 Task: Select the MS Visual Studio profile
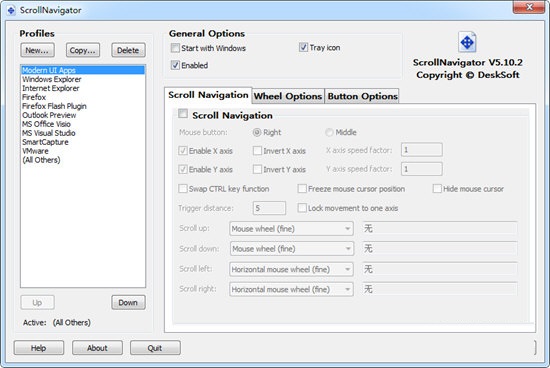pyautogui.click(x=83, y=133)
